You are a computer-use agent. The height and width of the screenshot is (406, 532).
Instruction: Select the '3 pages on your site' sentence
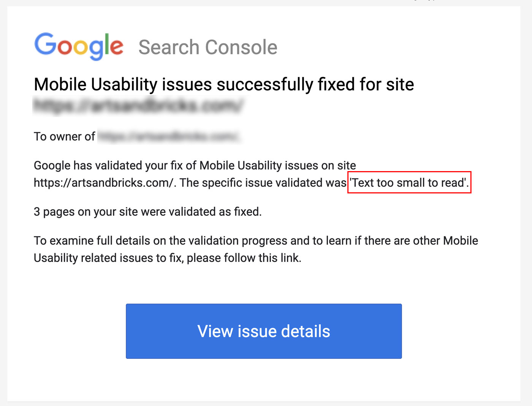pos(147,212)
